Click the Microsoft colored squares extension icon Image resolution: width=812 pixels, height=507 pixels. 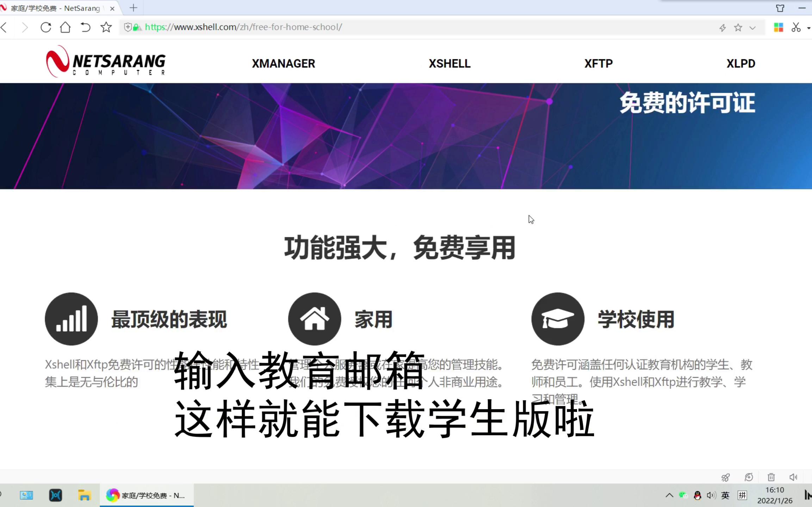click(779, 27)
